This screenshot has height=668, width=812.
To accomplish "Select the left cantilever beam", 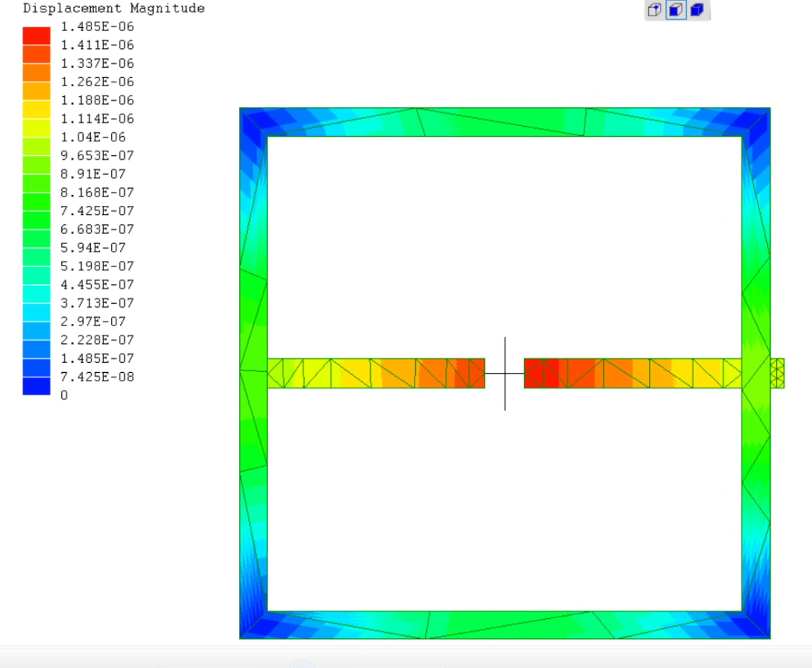I will tap(376, 373).
